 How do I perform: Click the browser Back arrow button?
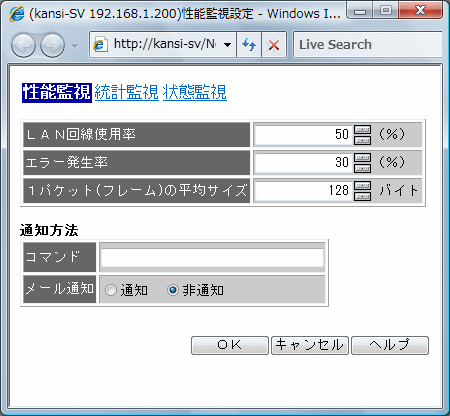(23, 45)
